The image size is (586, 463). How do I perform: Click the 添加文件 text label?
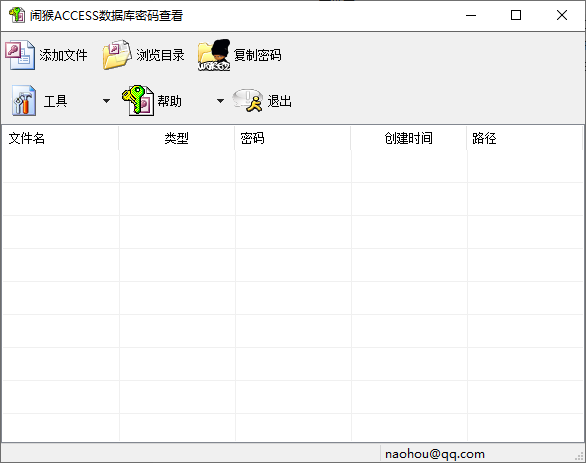63,55
